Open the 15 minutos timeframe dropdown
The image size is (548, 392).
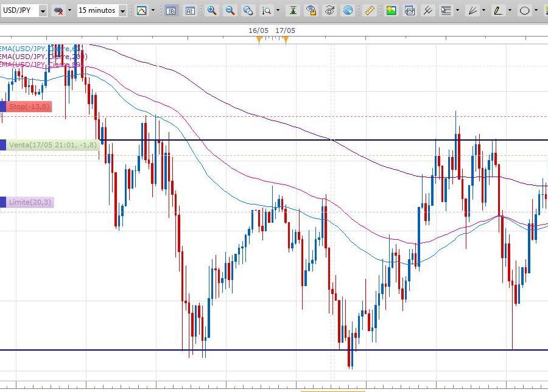coord(123,11)
